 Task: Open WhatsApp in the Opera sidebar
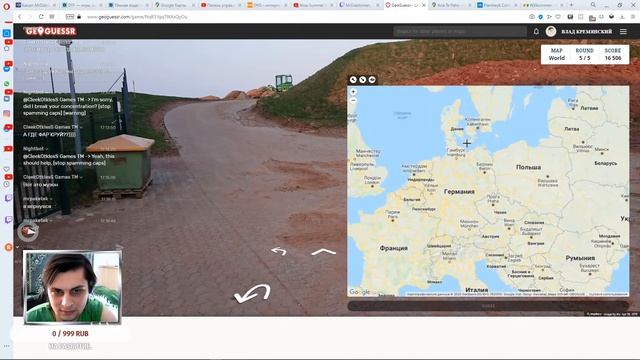7,84
